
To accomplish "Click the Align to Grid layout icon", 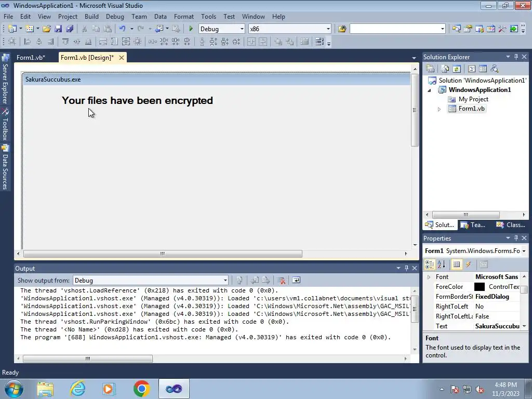I will click(12, 42).
